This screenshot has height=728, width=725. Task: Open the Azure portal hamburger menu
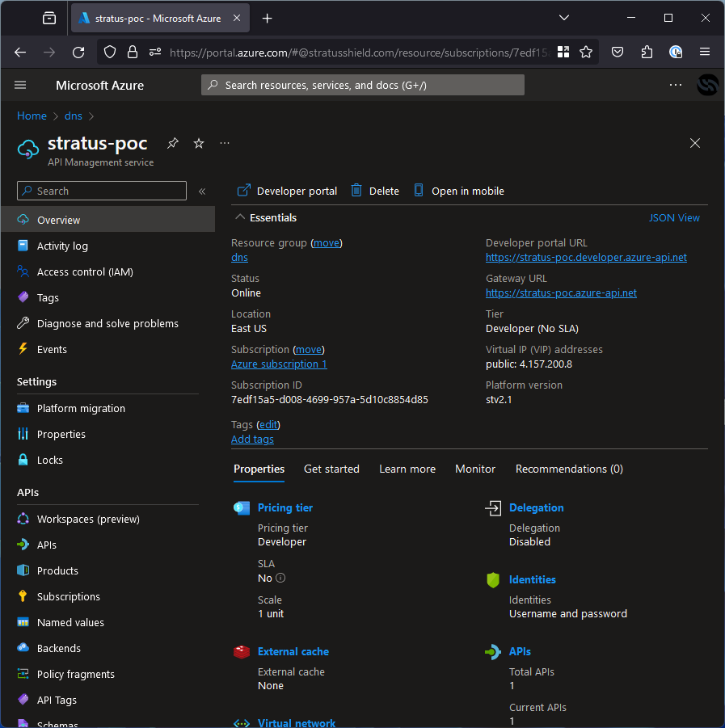[x=20, y=85]
